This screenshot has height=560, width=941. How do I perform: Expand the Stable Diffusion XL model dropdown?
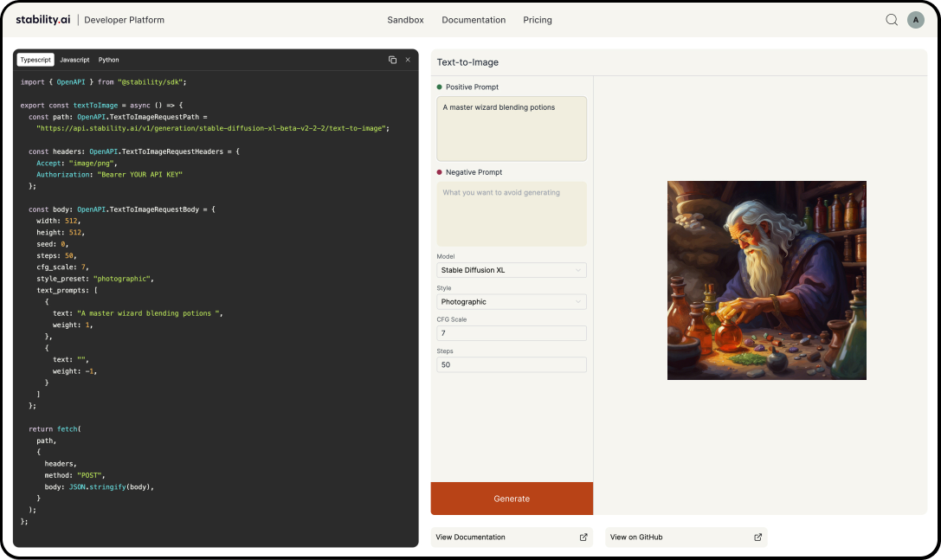coord(512,270)
